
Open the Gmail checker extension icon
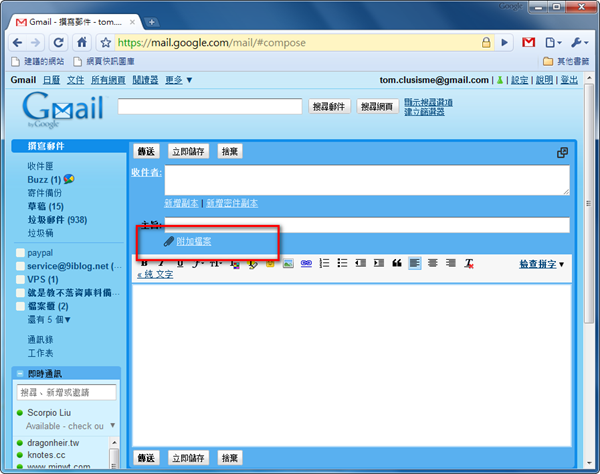(528, 42)
